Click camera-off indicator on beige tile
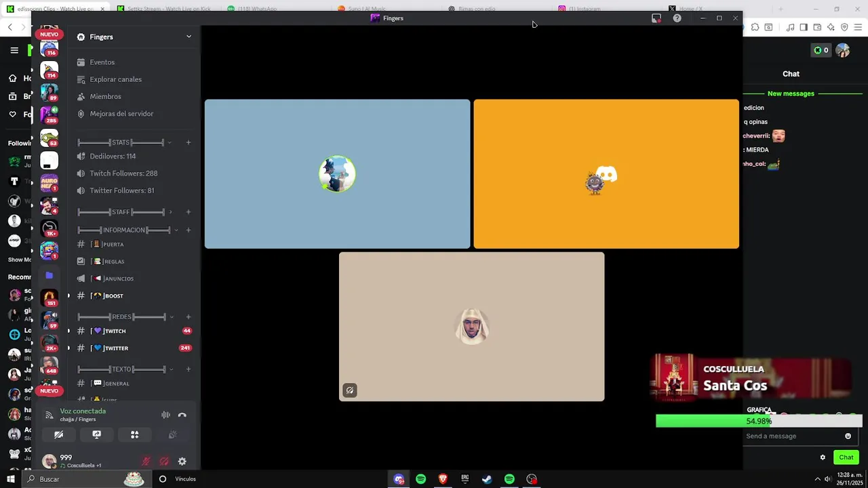Viewport: 868px width, 488px height. click(x=350, y=390)
